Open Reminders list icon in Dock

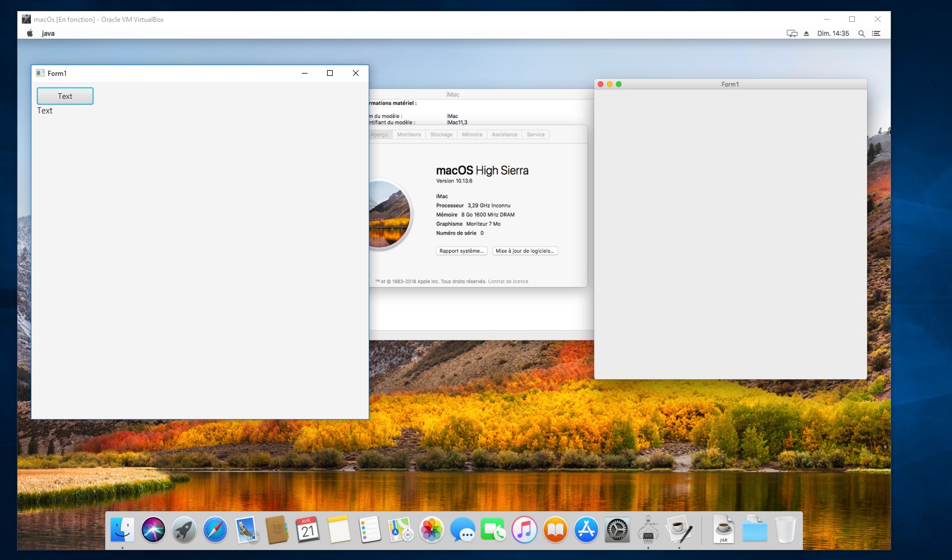tap(370, 530)
